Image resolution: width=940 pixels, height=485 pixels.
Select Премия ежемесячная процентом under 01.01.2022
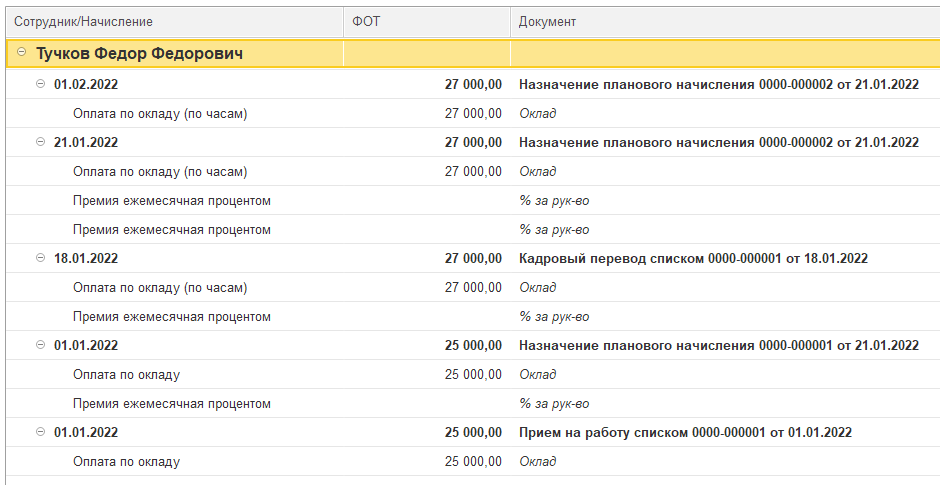click(x=172, y=403)
